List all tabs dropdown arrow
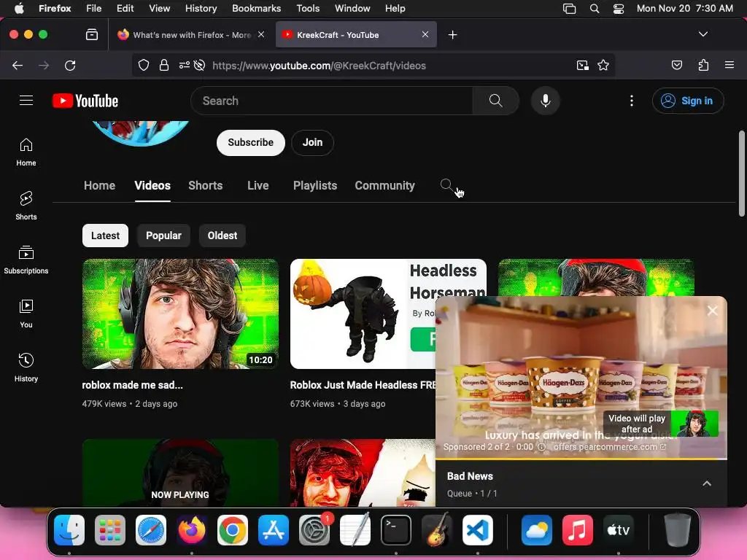747x560 pixels. click(x=703, y=34)
